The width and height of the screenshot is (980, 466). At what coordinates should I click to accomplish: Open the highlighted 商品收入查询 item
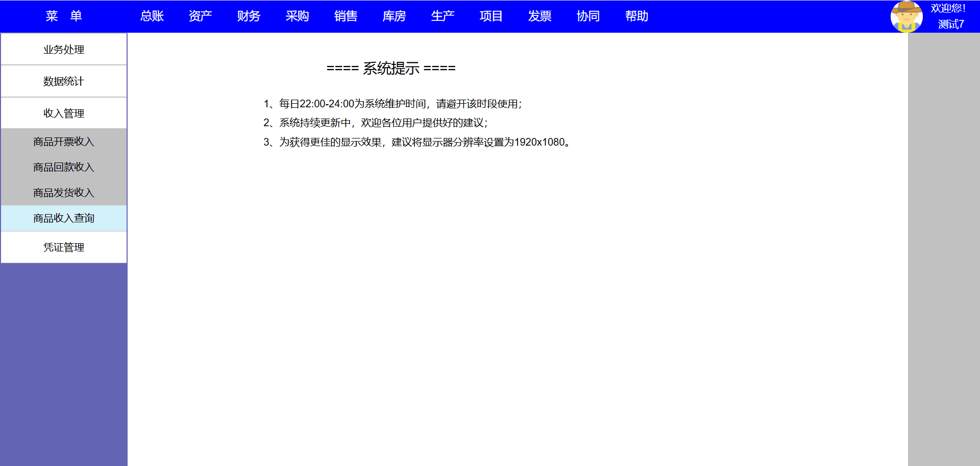pos(64,218)
